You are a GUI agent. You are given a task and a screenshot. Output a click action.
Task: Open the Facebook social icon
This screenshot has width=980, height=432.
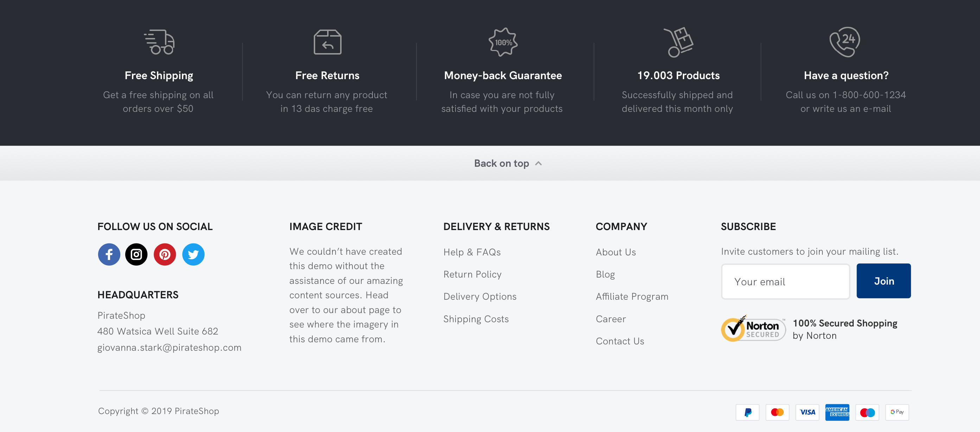point(109,254)
